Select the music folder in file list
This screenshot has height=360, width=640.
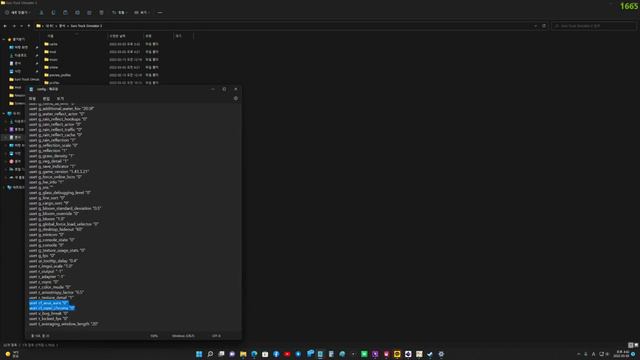(53, 60)
